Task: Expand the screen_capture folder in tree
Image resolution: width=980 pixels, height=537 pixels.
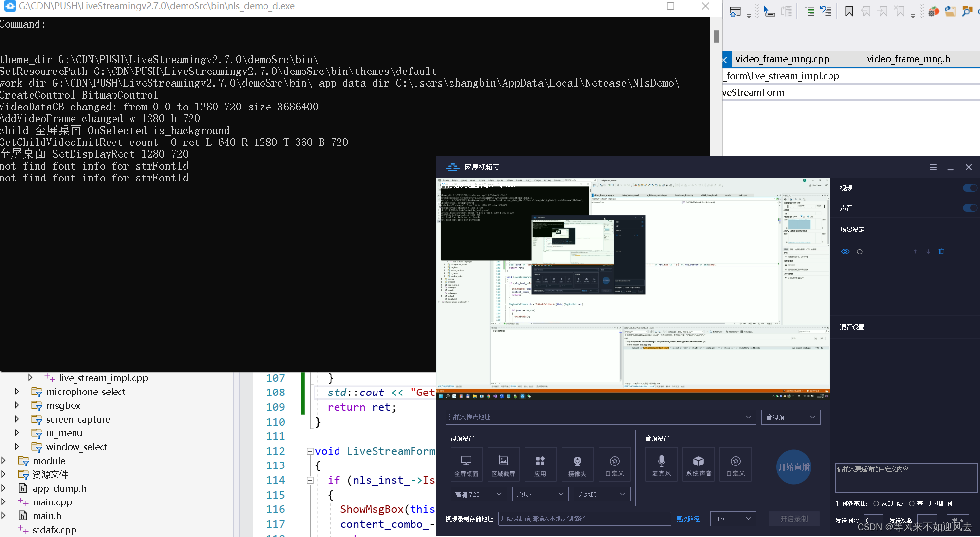Action: coord(17,419)
